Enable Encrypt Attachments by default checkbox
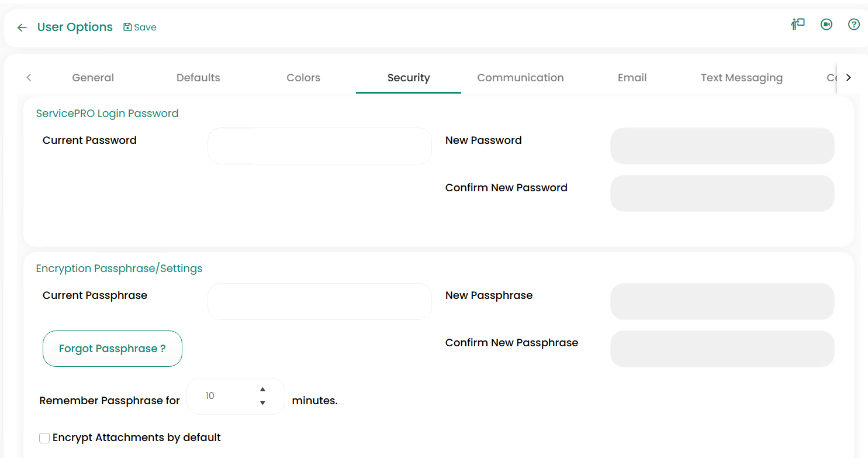The width and height of the screenshot is (868, 458). [44, 438]
